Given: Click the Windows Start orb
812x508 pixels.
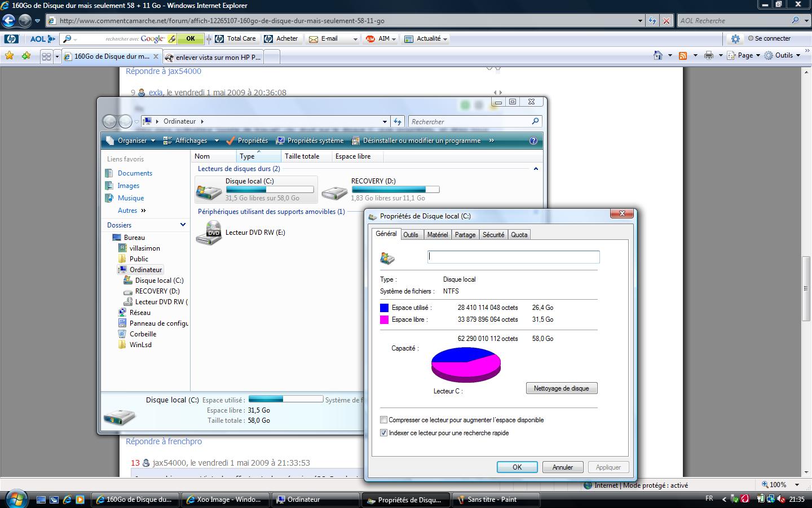Looking at the screenshot, I should coord(15,499).
